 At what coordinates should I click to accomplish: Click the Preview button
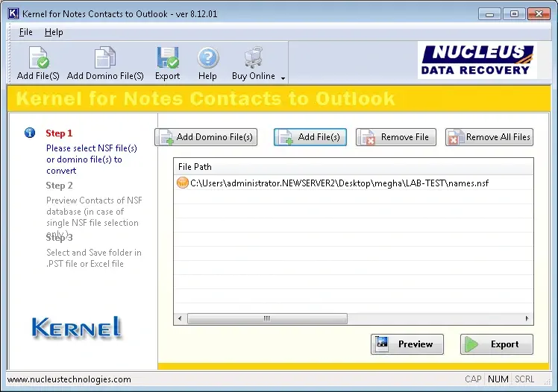[407, 344]
